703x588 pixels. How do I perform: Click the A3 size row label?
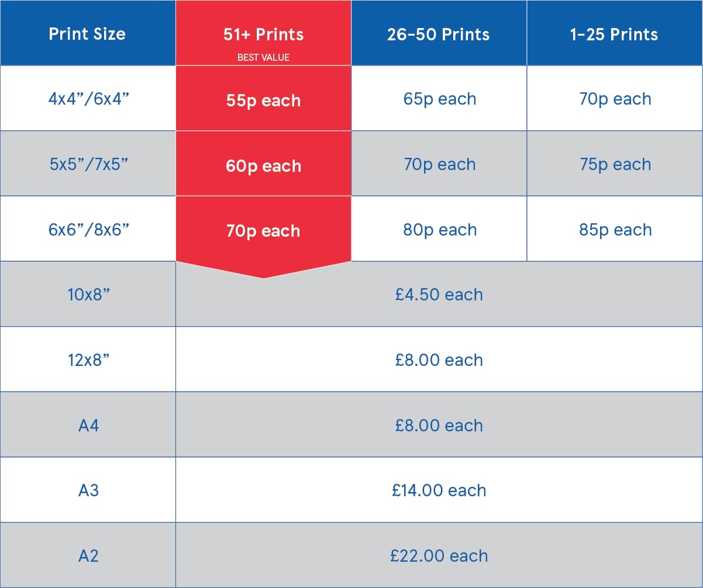coord(88,490)
